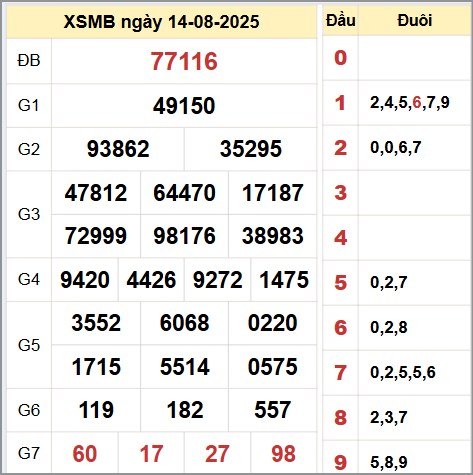Select G5 number 0575
This screenshot has width=473, height=475.
(273, 367)
